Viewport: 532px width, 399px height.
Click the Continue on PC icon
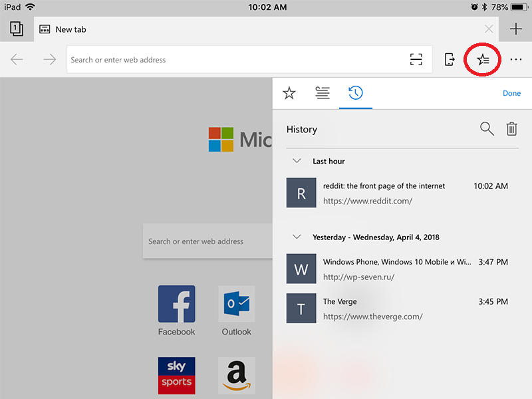tap(450, 59)
